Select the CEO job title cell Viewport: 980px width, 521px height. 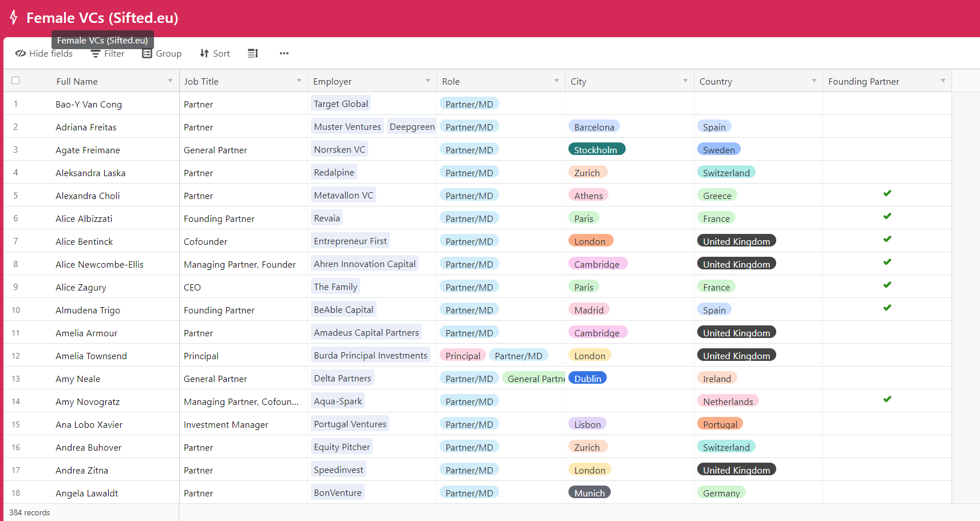point(243,287)
